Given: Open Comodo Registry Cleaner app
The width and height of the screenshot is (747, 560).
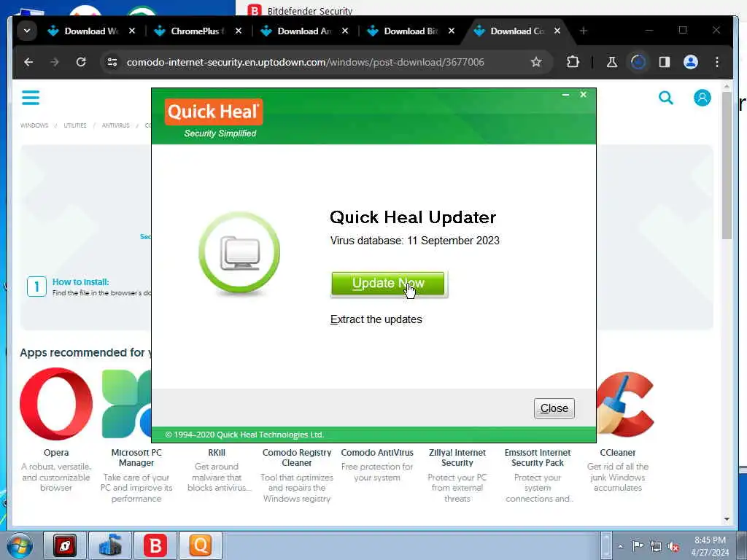Looking at the screenshot, I should pyautogui.click(x=297, y=458).
